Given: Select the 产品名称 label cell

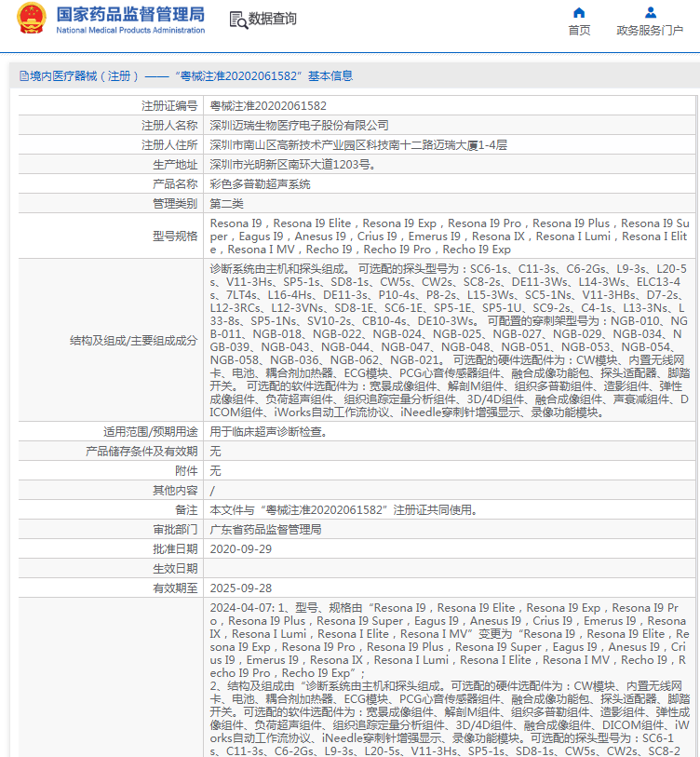Looking at the screenshot, I should click(x=111, y=184).
